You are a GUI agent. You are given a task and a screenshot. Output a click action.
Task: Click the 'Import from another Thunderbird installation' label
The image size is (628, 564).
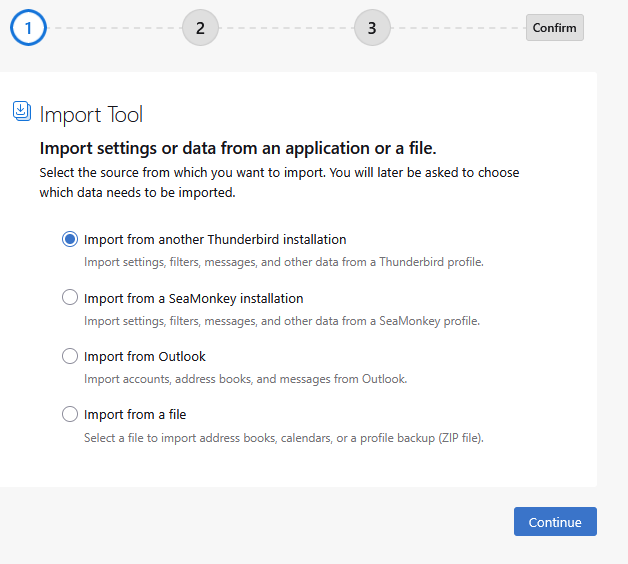coord(215,240)
